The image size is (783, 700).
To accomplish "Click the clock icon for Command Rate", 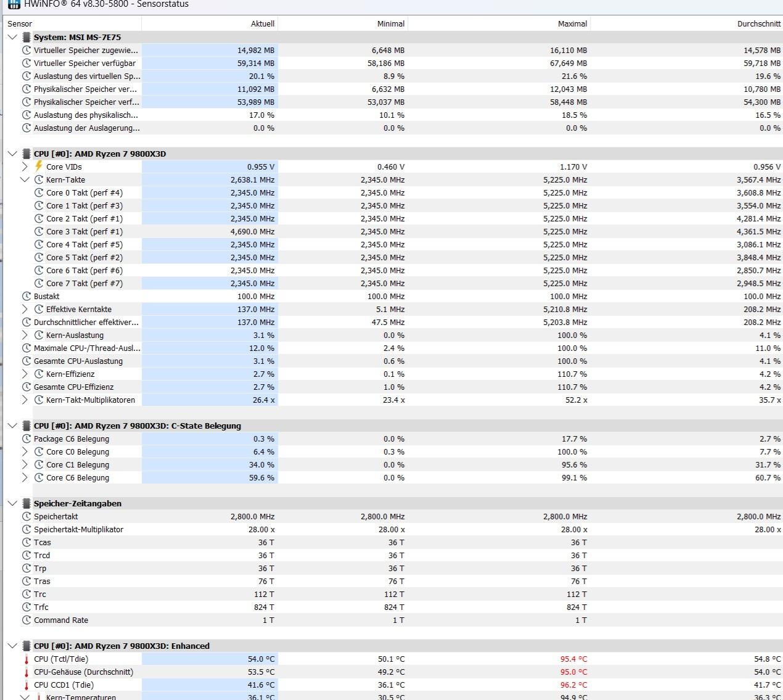I will click(x=27, y=620).
